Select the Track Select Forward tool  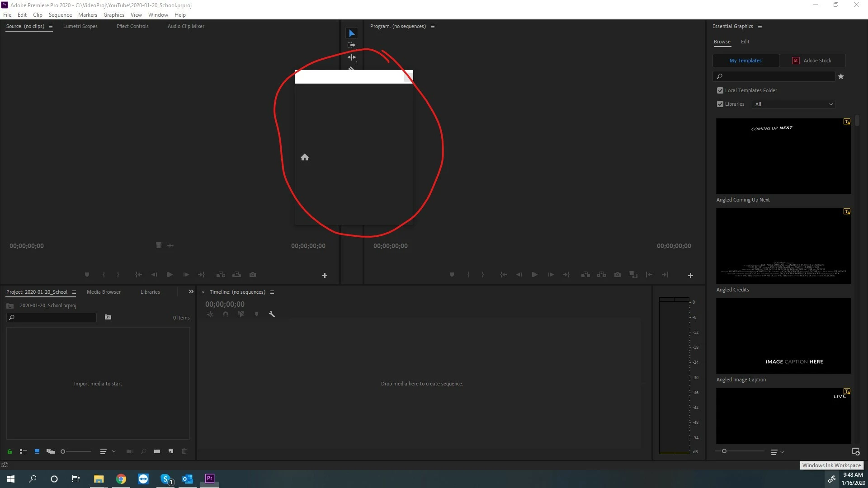[x=351, y=45]
